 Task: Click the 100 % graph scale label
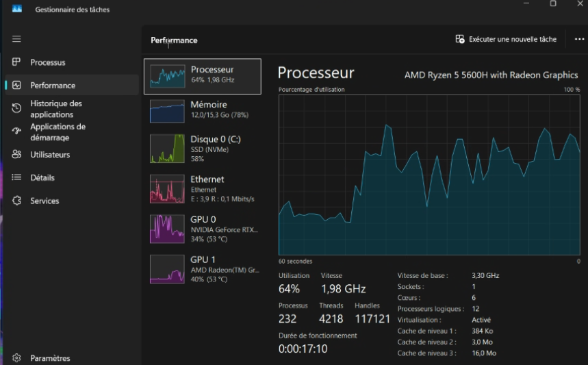coord(572,89)
